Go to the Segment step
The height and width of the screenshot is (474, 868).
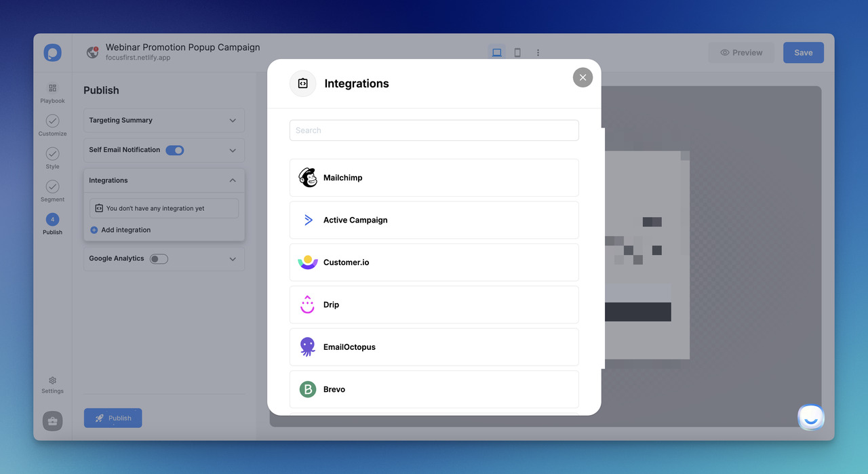coord(52,191)
